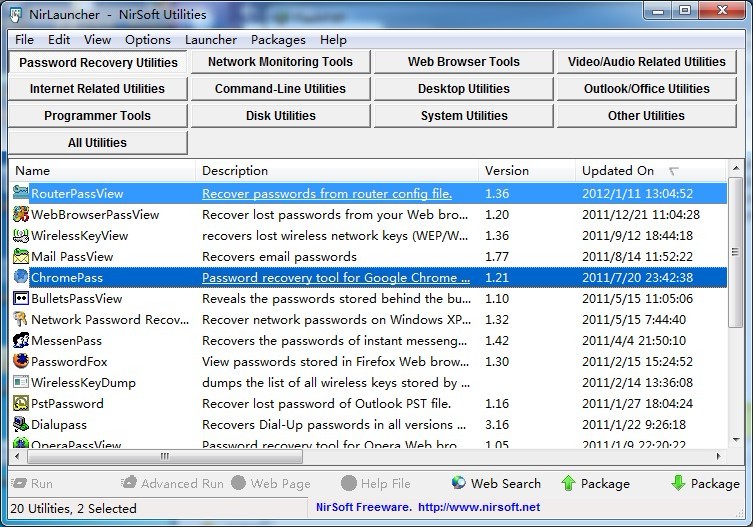The height and width of the screenshot is (527, 753).
Task: Click the MessenPass icon
Action: pos(21,340)
